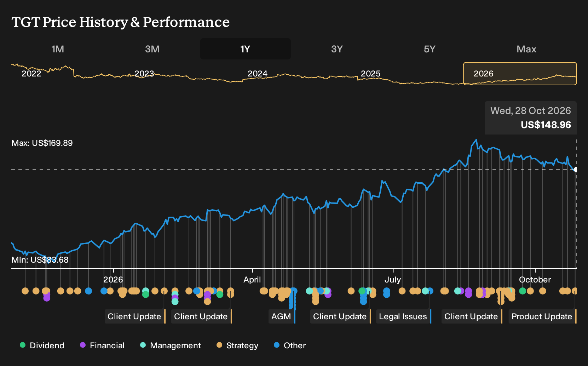
Task: Click the tooltip date Wed, 28 Oct 2026
Action: click(530, 111)
